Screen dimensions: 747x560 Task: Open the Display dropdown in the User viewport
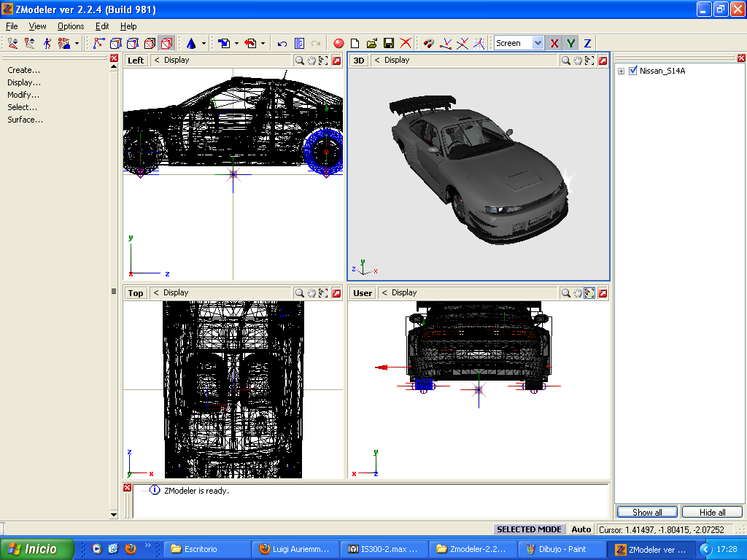click(400, 292)
